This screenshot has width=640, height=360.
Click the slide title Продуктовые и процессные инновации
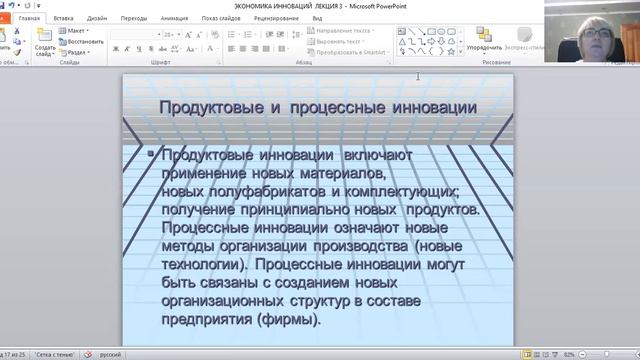318,108
